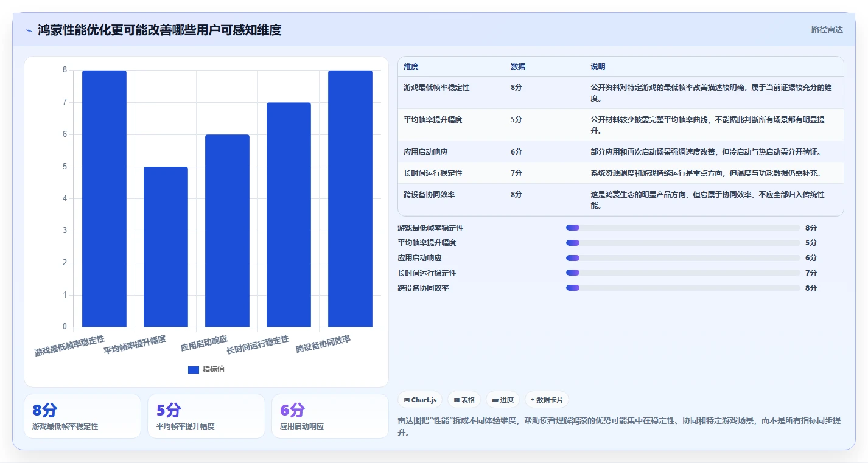Click the 7分 progress value beside 长时间运行稳定性

click(x=811, y=273)
